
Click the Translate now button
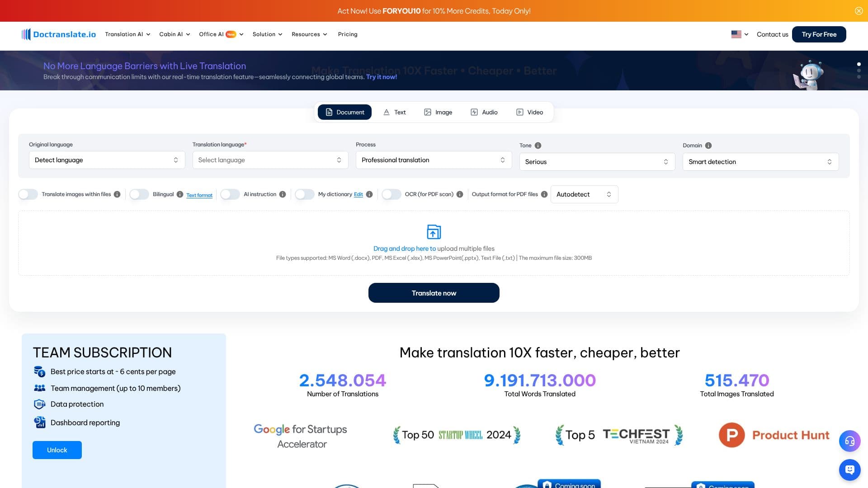[x=434, y=293]
